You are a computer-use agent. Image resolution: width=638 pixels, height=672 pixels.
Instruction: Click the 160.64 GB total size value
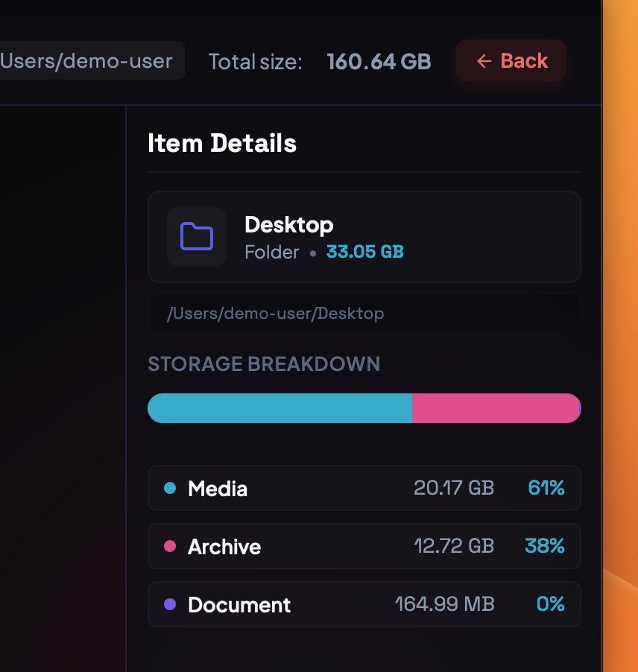pyautogui.click(x=379, y=61)
